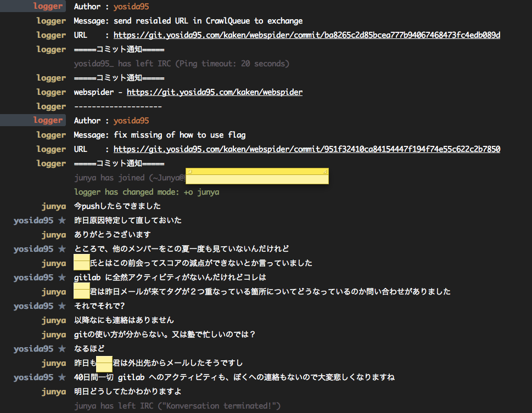Click the star next to the なるほど message

click(x=62, y=349)
